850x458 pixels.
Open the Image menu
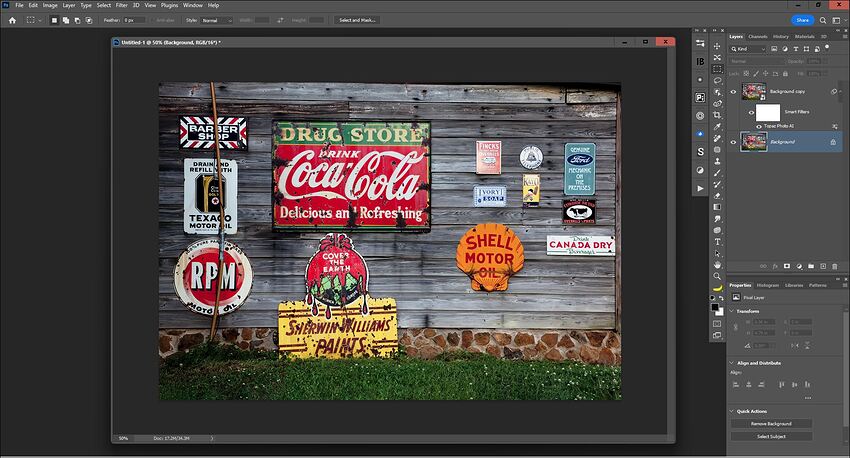click(50, 5)
